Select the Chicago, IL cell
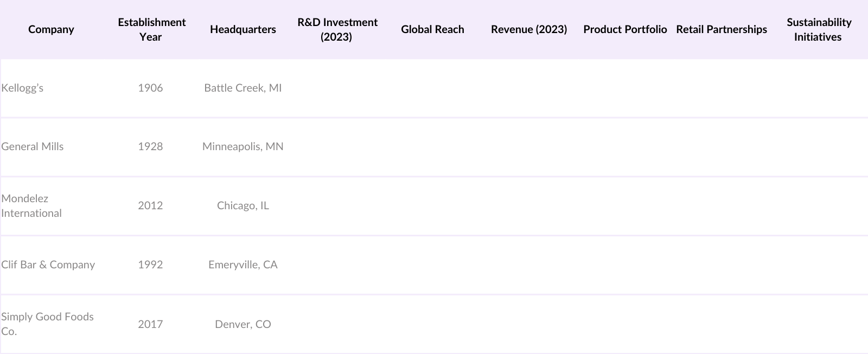The width and height of the screenshot is (868, 354). tap(243, 205)
